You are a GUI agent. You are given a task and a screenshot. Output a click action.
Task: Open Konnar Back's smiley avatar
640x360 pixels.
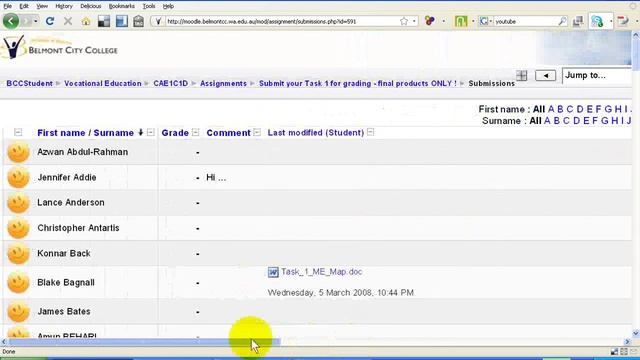[x=18, y=253]
